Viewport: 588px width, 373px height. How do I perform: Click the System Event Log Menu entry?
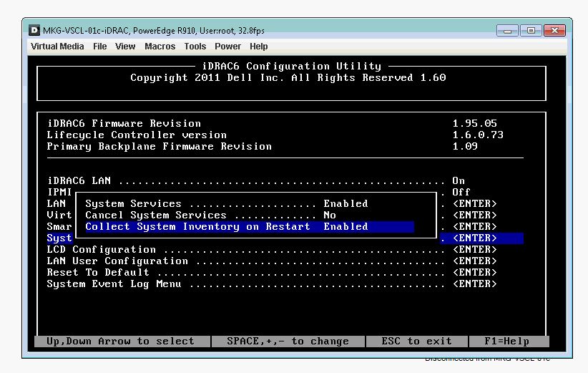(x=272, y=284)
